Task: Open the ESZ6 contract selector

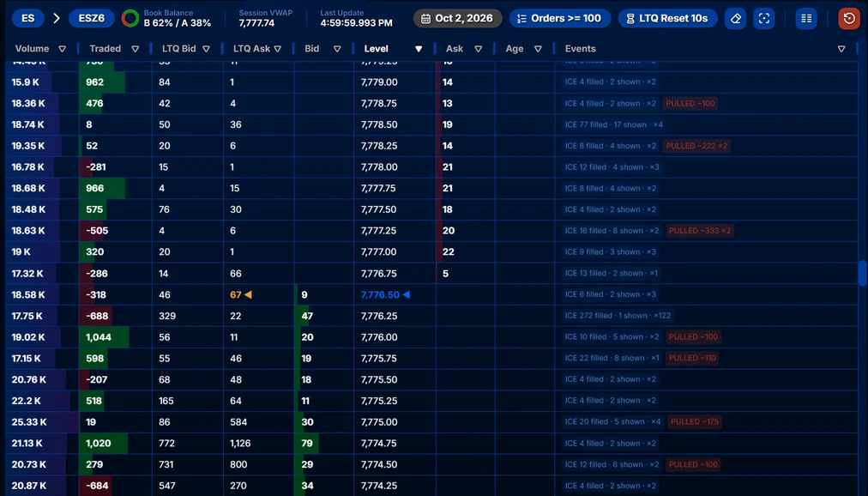Action: coord(91,18)
